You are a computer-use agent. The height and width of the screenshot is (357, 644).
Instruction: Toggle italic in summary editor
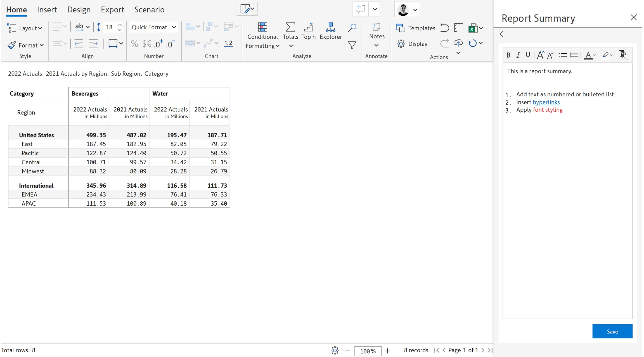point(518,55)
